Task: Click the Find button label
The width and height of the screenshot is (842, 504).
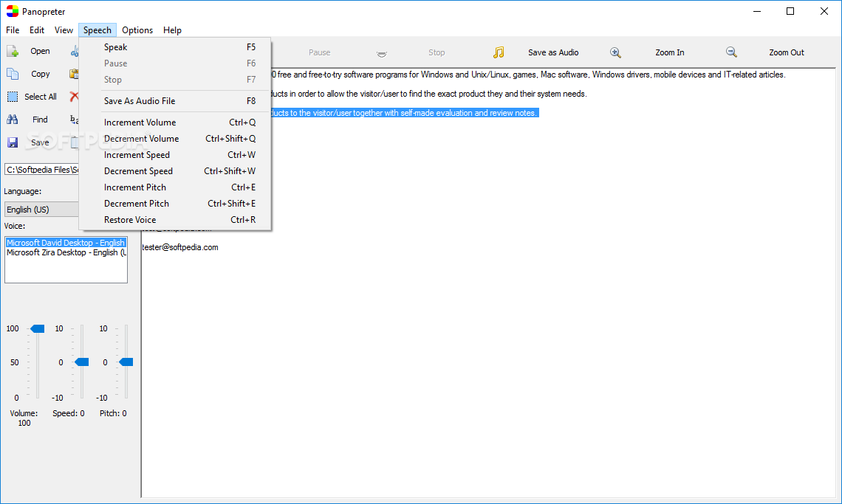Action: [40, 119]
